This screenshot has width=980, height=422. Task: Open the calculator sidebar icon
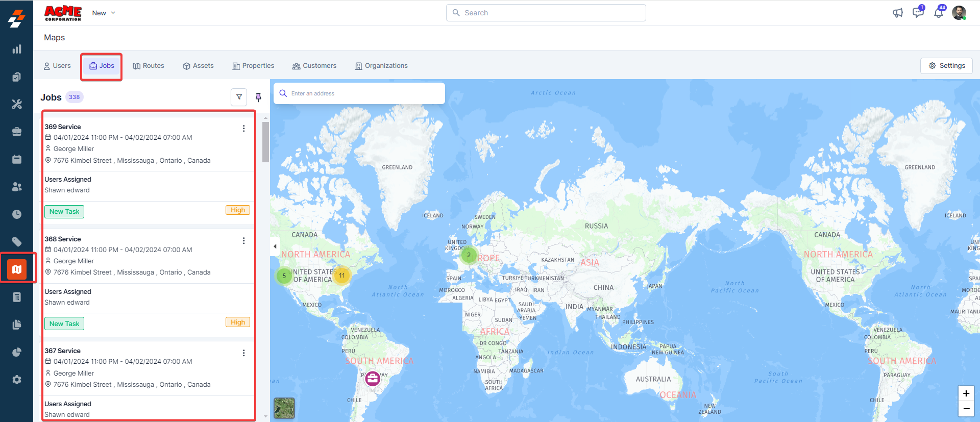pyautogui.click(x=17, y=297)
